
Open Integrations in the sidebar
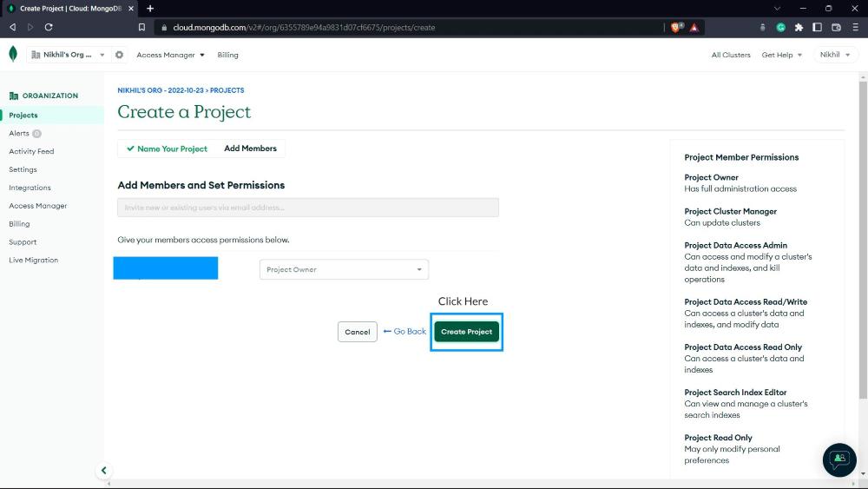(30, 188)
